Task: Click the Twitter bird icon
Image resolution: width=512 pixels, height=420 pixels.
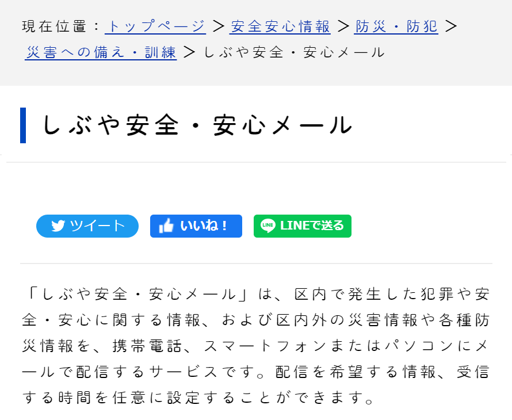Action: click(58, 226)
